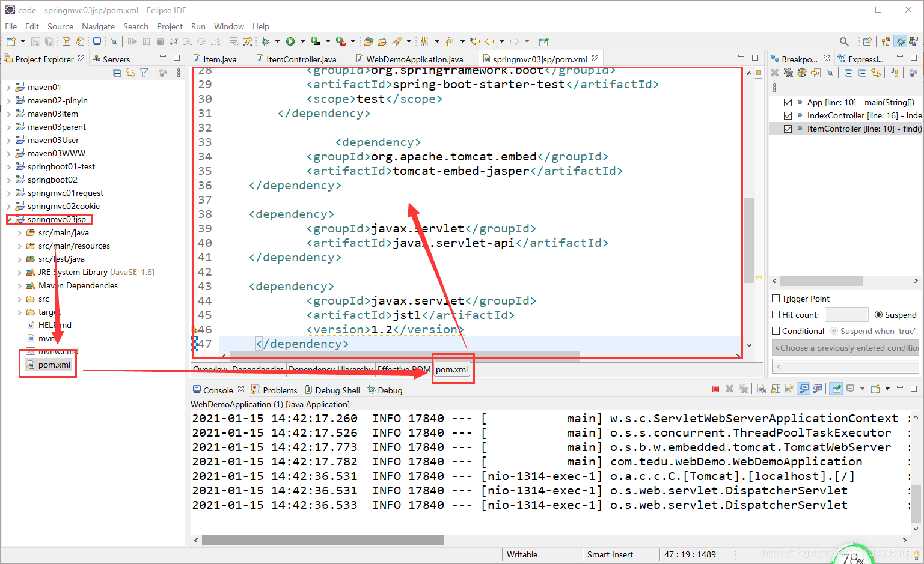Click the Save All toolbar icon

pos(49,41)
